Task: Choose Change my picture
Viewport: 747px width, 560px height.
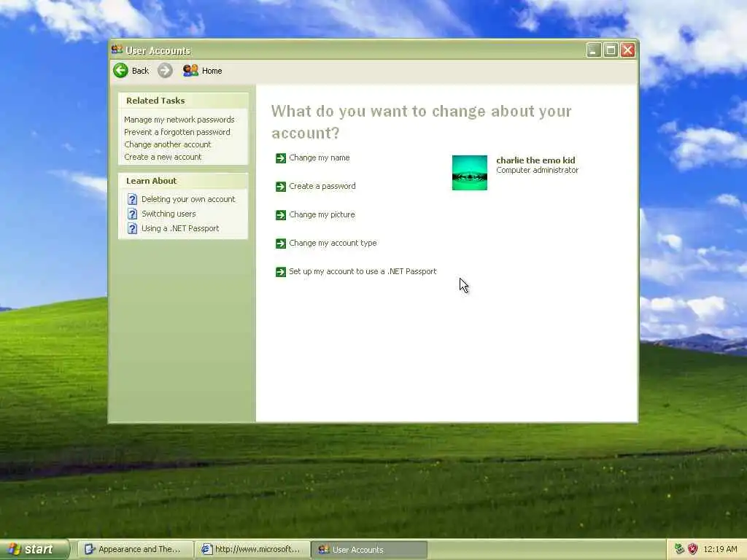Action: [322, 215]
